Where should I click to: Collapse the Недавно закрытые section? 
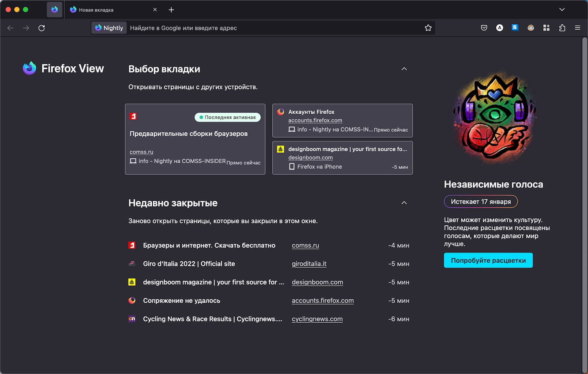[404, 203]
